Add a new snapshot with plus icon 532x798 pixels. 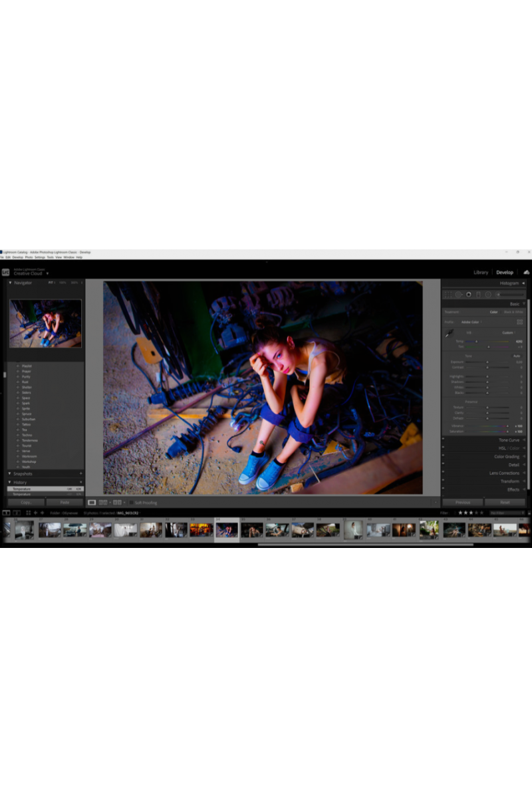pyautogui.click(x=81, y=473)
